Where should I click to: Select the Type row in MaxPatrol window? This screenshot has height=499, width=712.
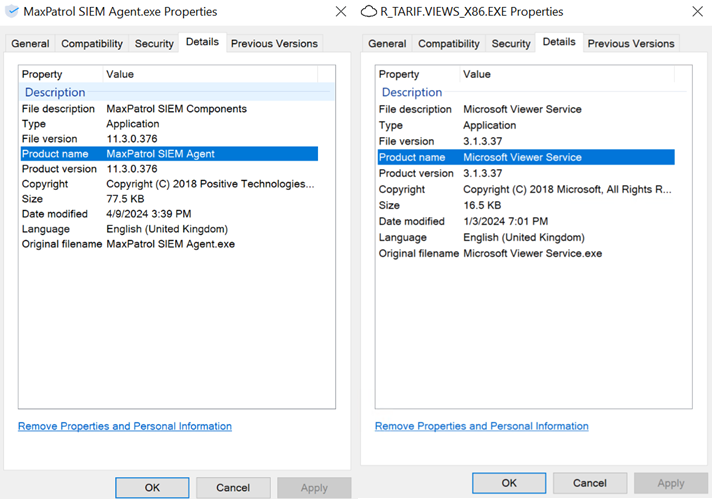[169, 124]
